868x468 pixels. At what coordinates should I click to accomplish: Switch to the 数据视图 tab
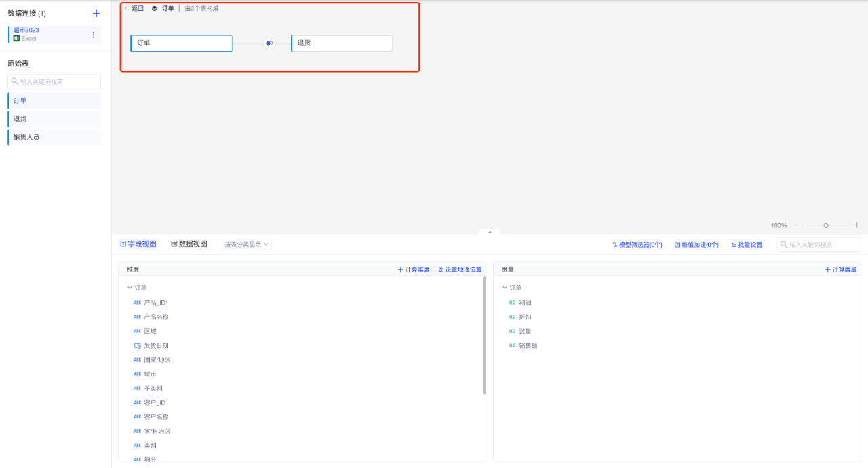(189, 244)
